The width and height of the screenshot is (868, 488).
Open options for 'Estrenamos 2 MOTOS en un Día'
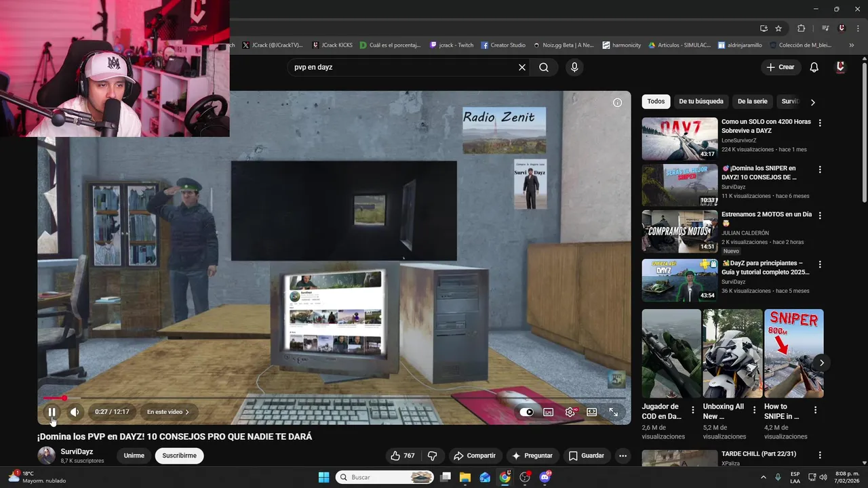coord(820,216)
